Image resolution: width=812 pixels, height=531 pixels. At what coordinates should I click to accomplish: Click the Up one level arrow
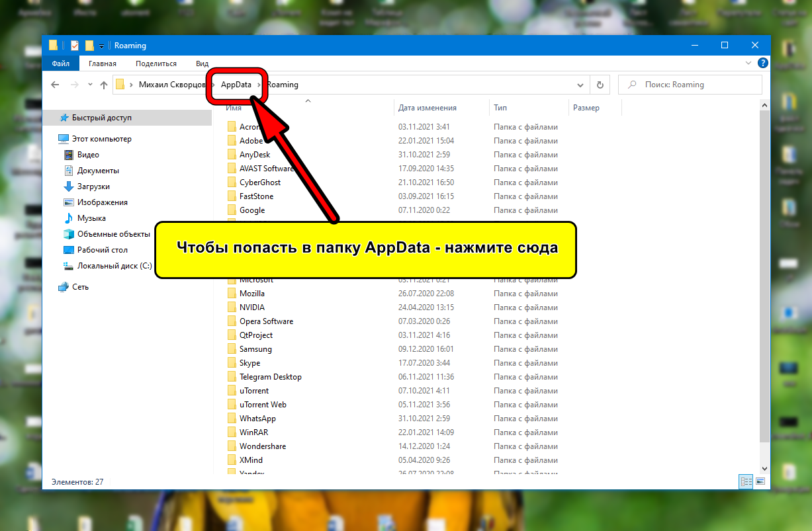(x=103, y=85)
